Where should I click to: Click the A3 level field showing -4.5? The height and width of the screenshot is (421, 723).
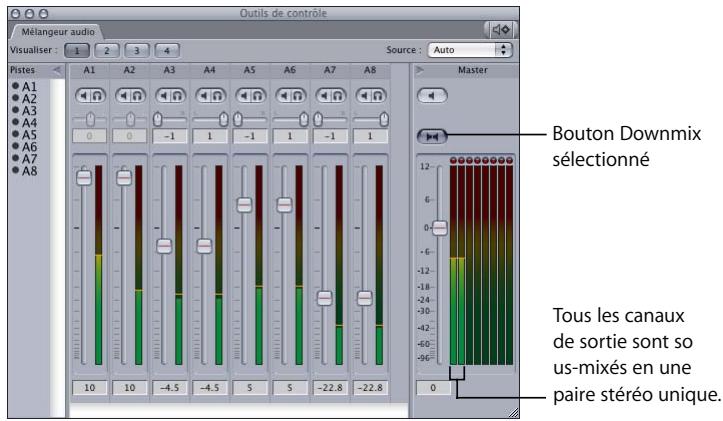[170, 388]
